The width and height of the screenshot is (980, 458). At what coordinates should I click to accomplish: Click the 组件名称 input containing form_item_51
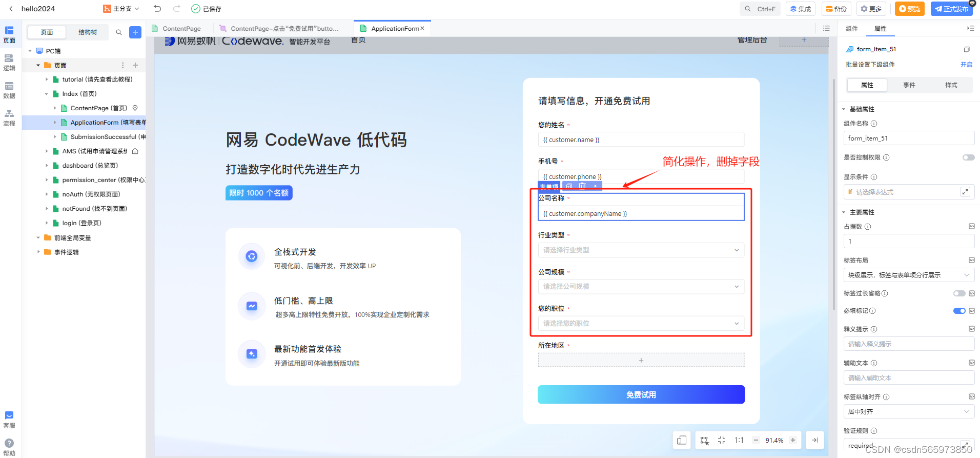point(909,138)
